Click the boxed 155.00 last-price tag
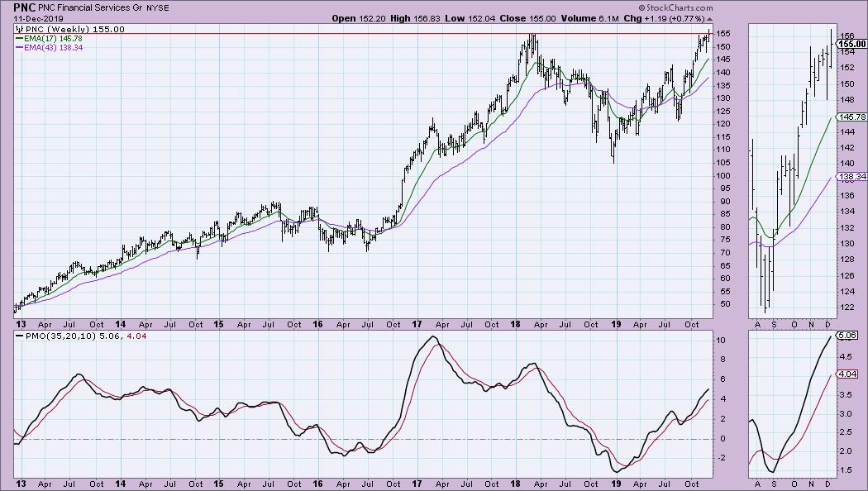 click(851, 44)
